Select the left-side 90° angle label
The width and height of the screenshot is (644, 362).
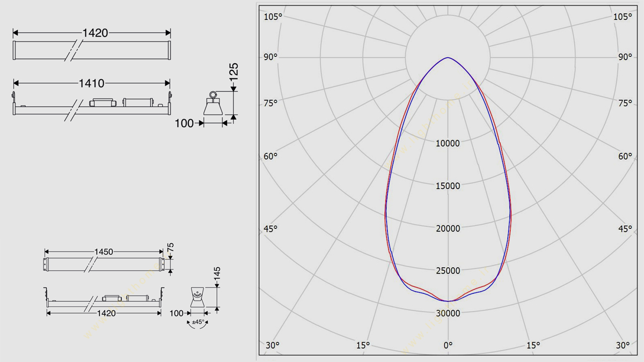270,57
